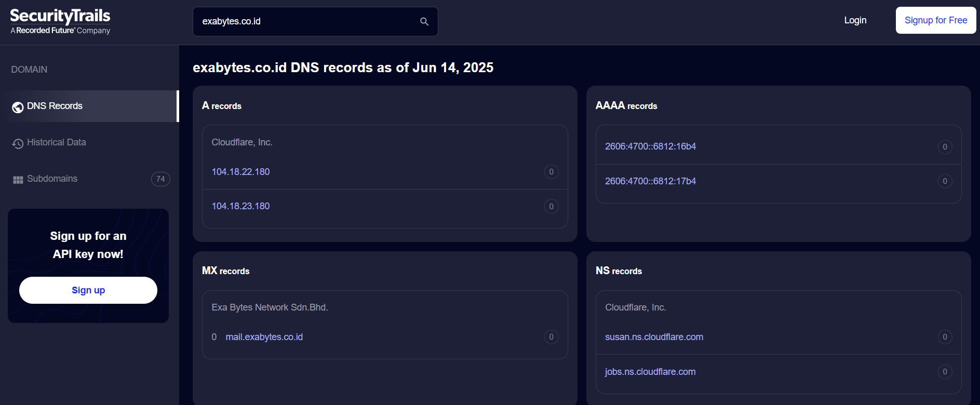980x405 pixels.
Task: Click the AAAA records heading
Action: click(x=626, y=106)
